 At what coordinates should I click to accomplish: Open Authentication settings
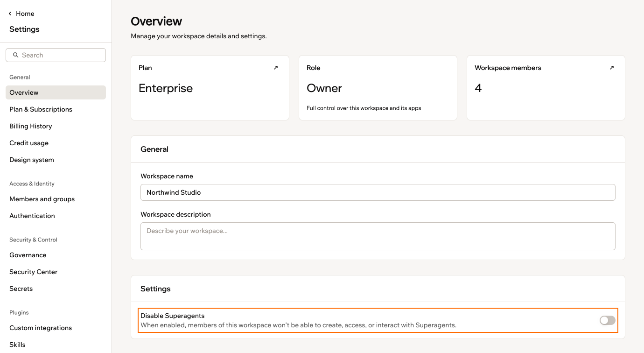tap(56, 216)
